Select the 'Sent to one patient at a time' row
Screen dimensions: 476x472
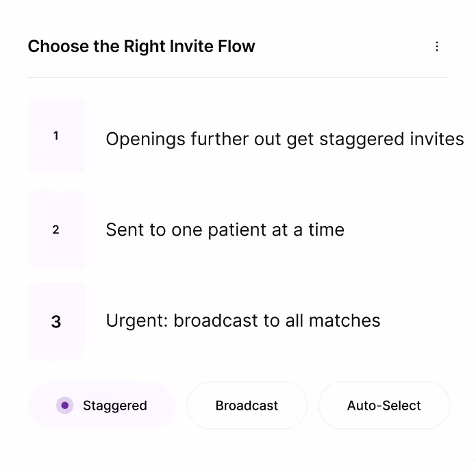(243, 229)
